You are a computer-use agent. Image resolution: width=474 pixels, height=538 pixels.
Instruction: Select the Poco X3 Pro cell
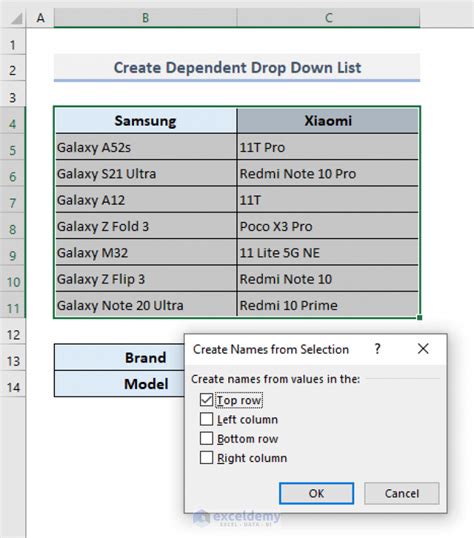coord(328,226)
